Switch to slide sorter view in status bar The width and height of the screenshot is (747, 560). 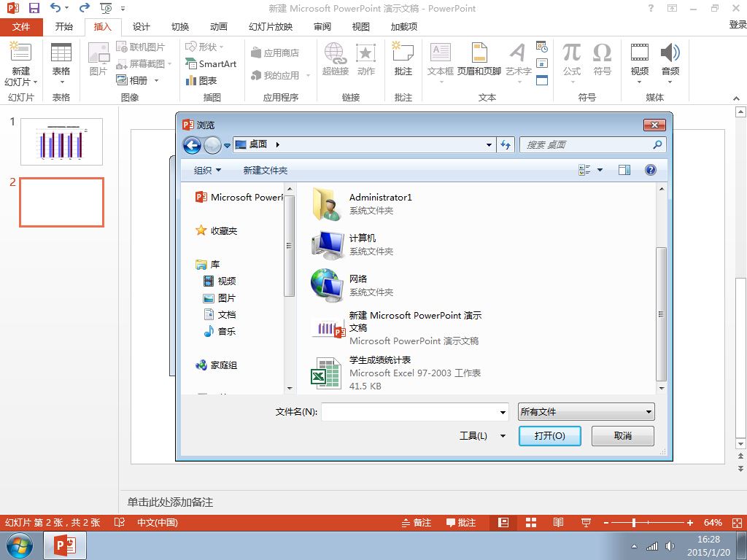(x=531, y=522)
